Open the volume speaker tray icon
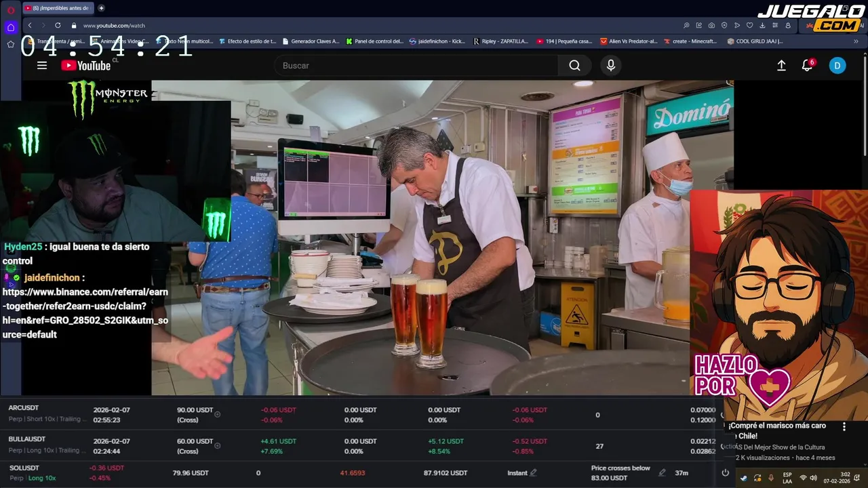The width and height of the screenshot is (868, 488). coord(813,479)
